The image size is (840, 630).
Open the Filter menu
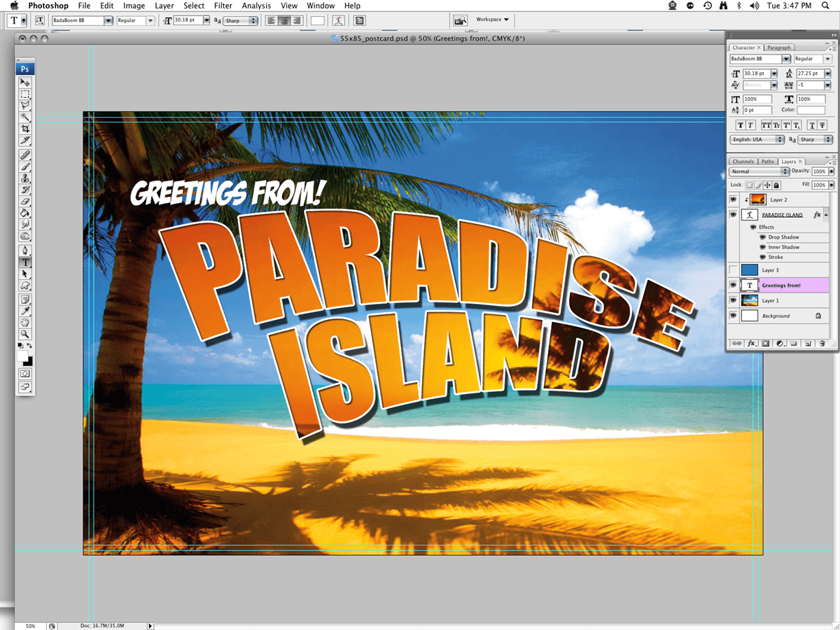click(x=223, y=6)
